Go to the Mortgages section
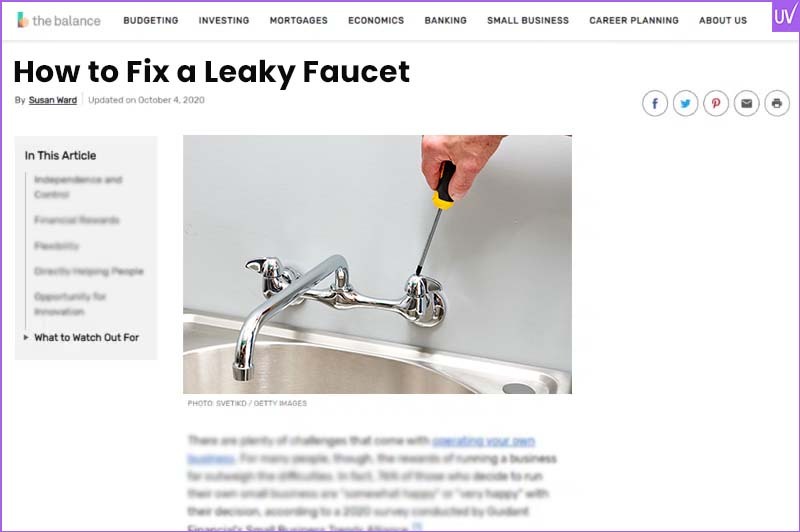This screenshot has width=800, height=532. (x=298, y=20)
